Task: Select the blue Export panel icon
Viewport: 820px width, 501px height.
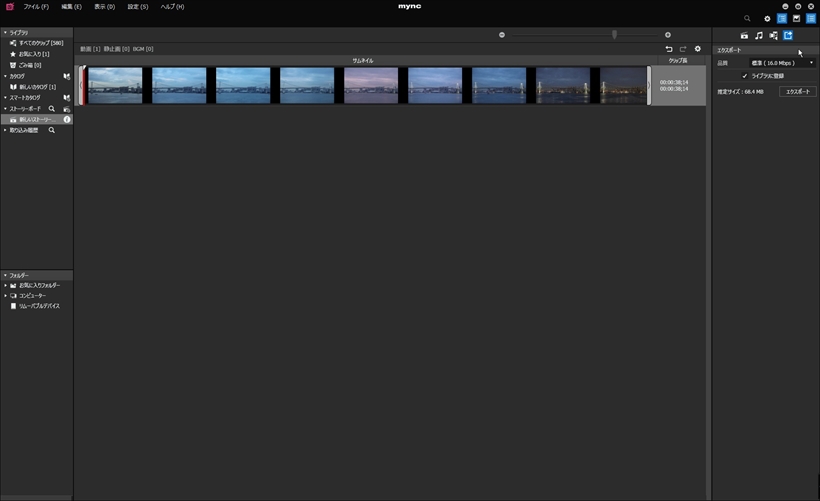Action: (788, 36)
